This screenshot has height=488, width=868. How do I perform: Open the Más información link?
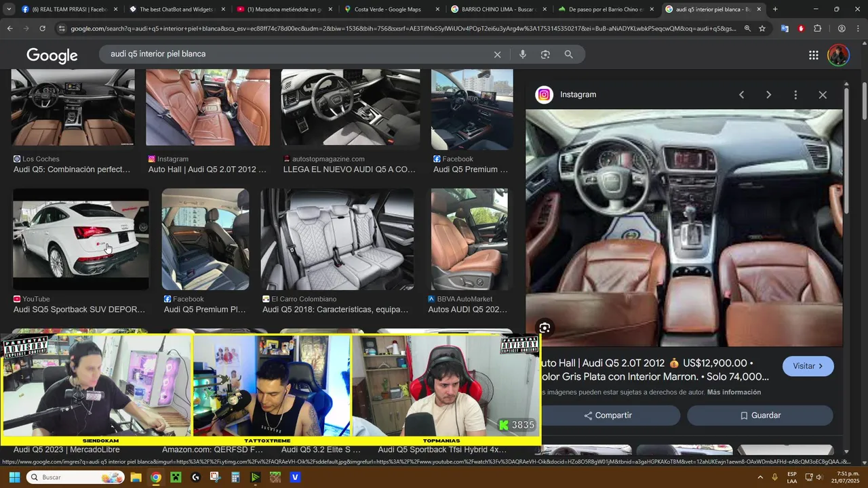tap(734, 392)
